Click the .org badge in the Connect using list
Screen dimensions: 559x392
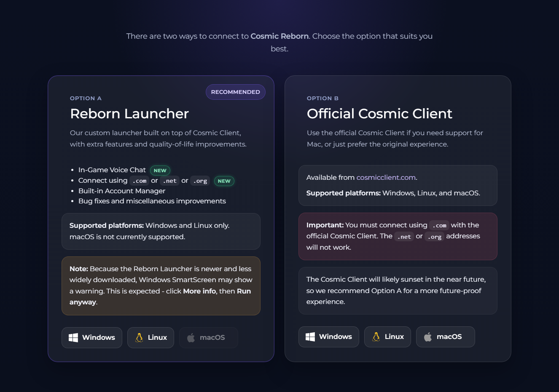click(x=200, y=181)
